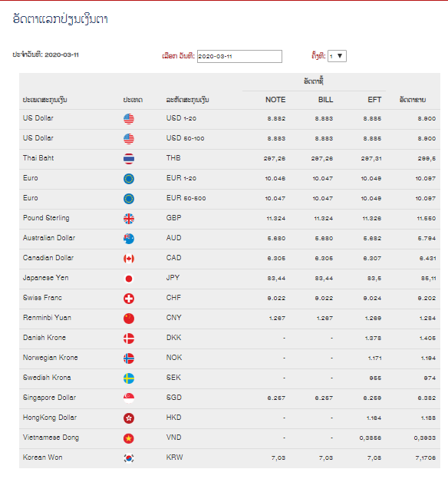Click the BILL column header

coord(325,100)
